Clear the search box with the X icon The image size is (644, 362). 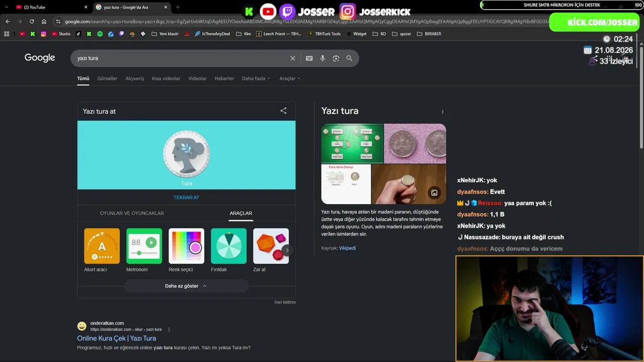point(293,58)
